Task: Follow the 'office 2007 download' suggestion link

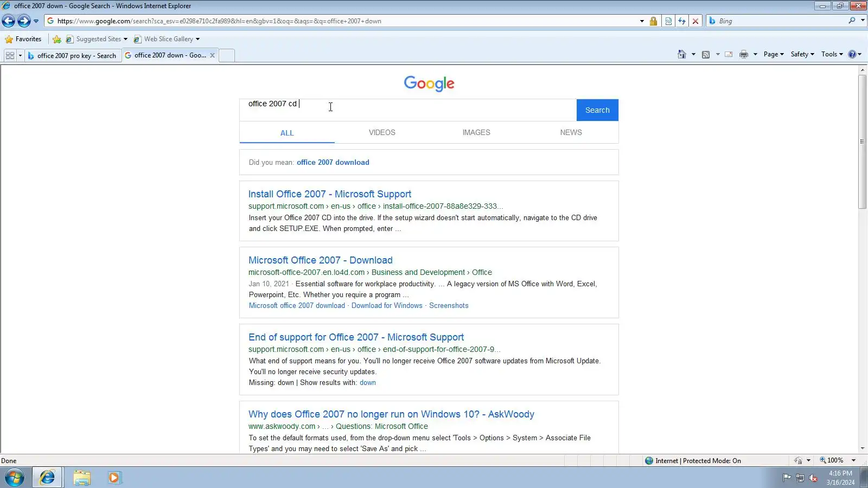Action: [333, 162]
